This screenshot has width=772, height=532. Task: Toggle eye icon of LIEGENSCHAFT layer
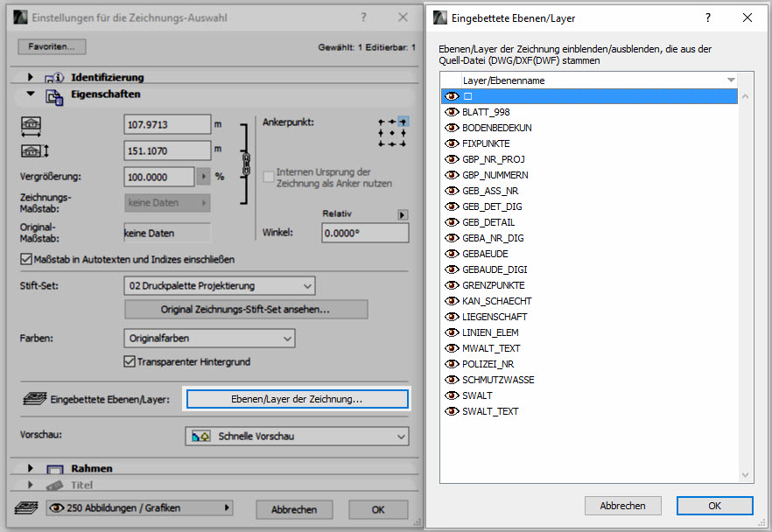pos(452,317)
